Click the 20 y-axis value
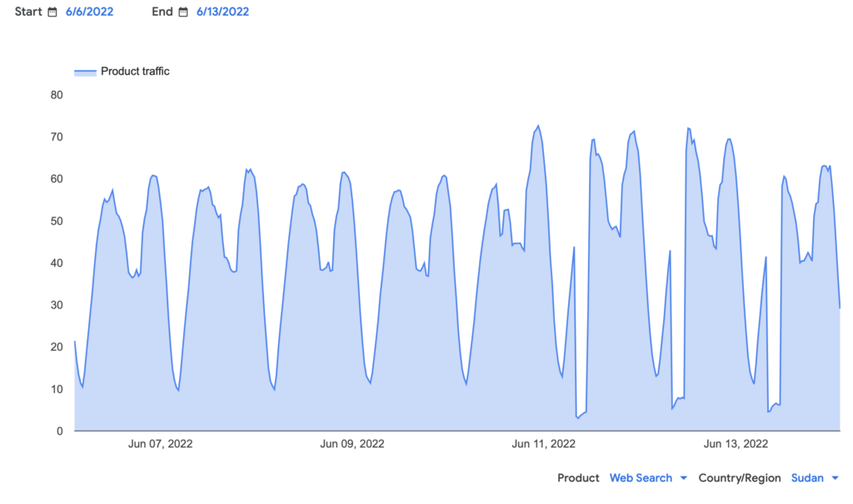Screen dimensions: 853x504 (x=57, y=347)
